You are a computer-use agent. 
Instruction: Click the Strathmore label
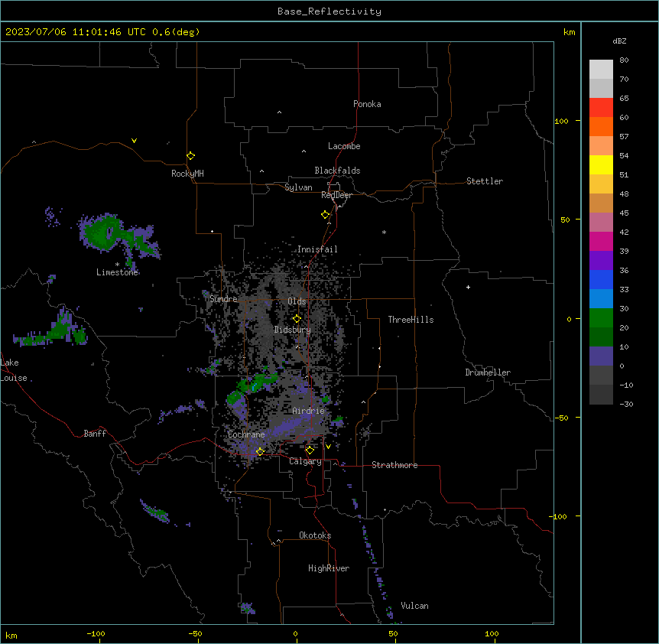point(394,465)
